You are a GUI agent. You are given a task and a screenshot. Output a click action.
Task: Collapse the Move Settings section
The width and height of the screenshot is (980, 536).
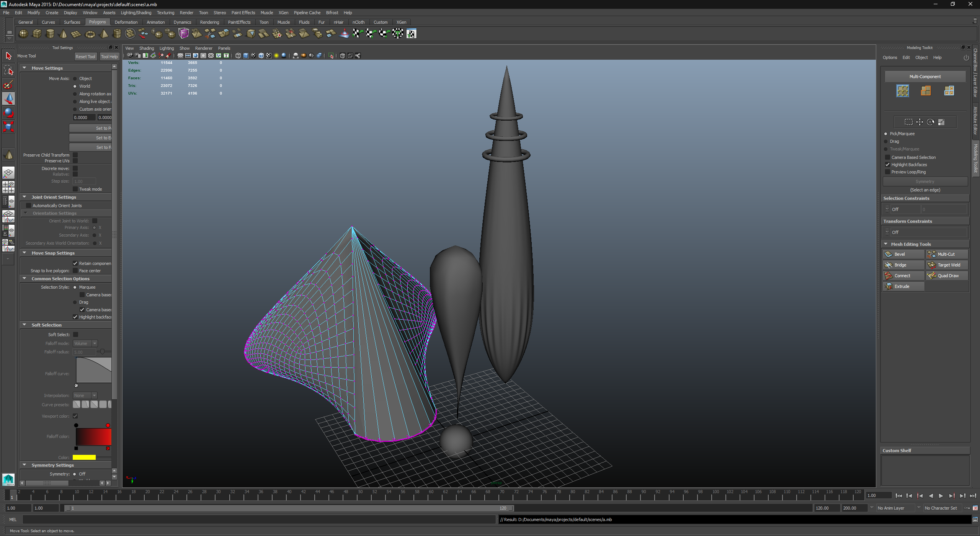[24, 68]
